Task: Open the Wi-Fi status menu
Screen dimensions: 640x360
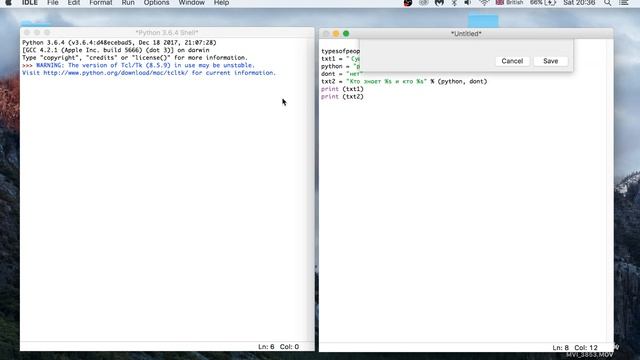Action: point(484,3)
